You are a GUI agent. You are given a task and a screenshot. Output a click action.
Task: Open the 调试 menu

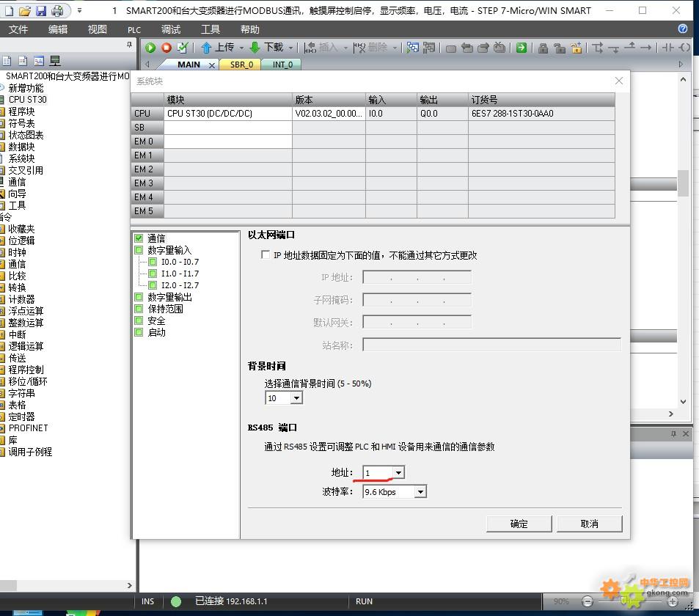pyautogui.click(x=171, y=29)
